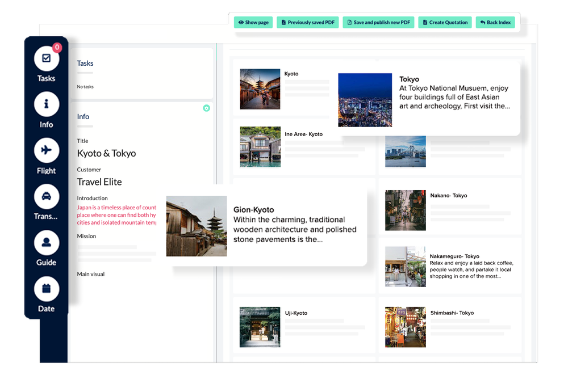Click the Tokyo bay bridge thumbnail

(x=406, y=151)
